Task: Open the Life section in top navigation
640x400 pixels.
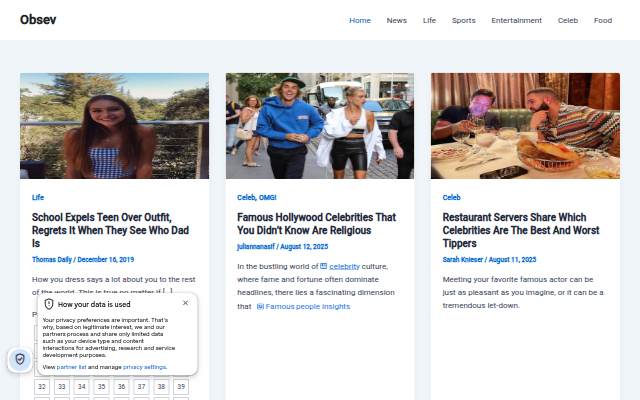Action: pos(429,20)
